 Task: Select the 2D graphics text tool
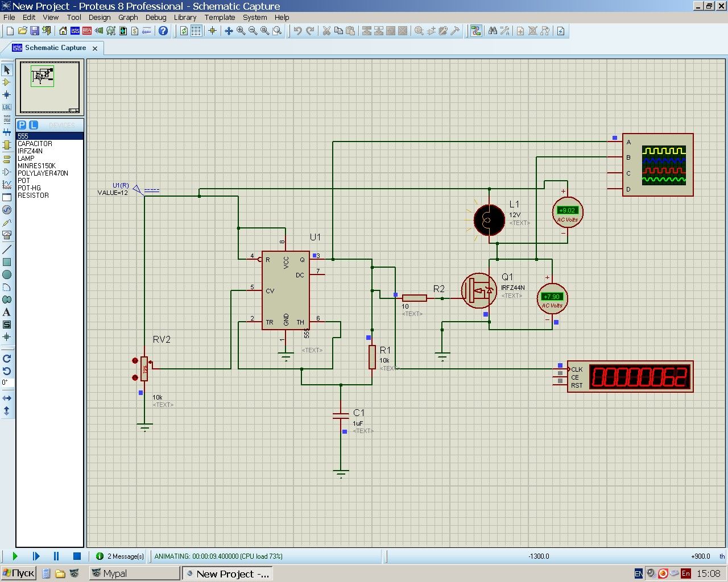(x=7, y=312)
